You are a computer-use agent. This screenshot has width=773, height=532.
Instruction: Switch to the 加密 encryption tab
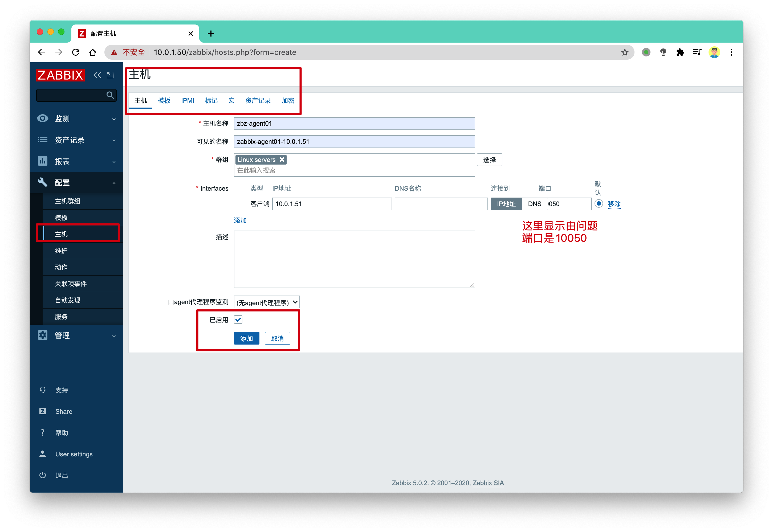tap(288, 101)
